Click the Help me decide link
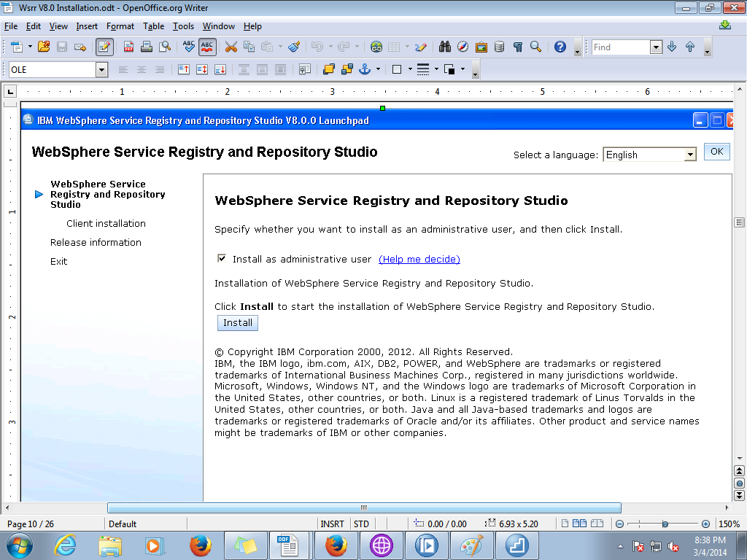Image resolution: width=747 pixels, height=560 pixels. pos(419,259)
